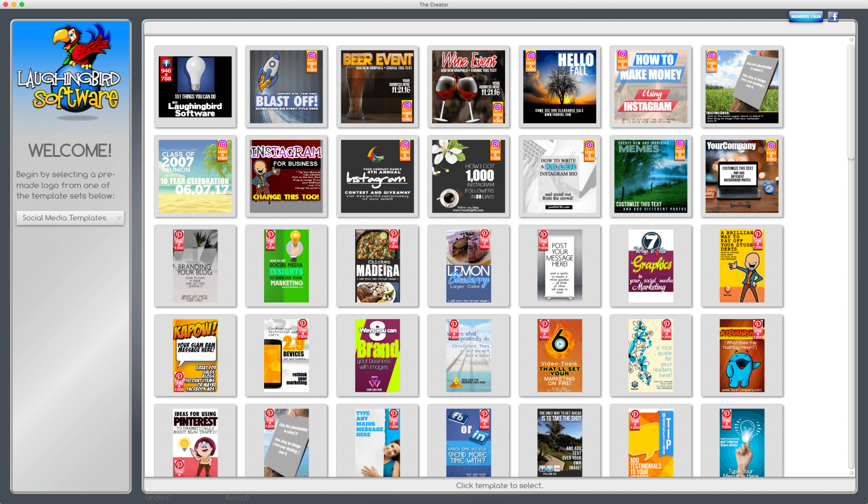
Task: Open the How To Make Money template
Action: tap(651, 87)
